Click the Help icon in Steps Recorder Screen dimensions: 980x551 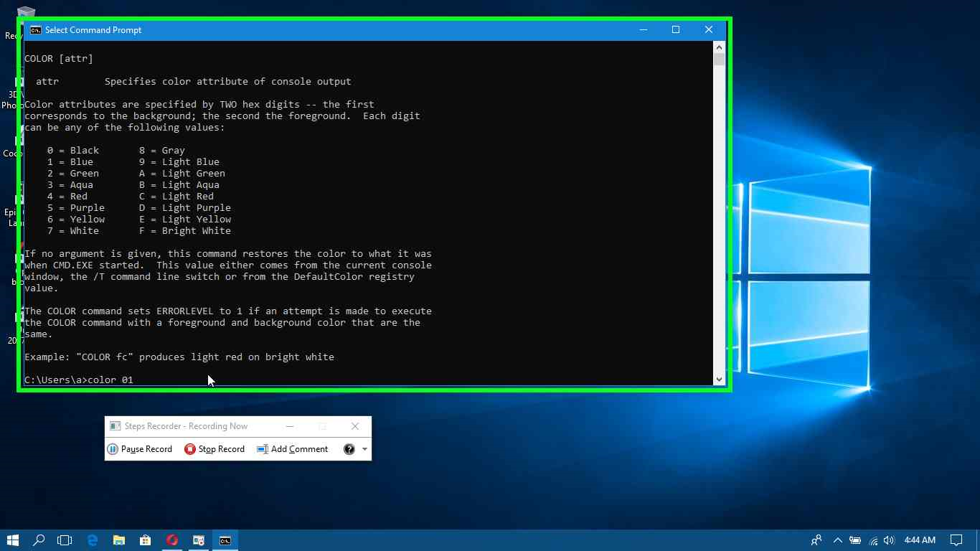(x=348, y=449)
